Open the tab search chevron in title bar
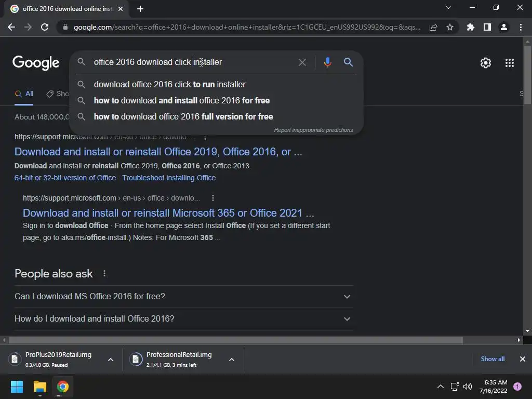 tap(448, 7)
